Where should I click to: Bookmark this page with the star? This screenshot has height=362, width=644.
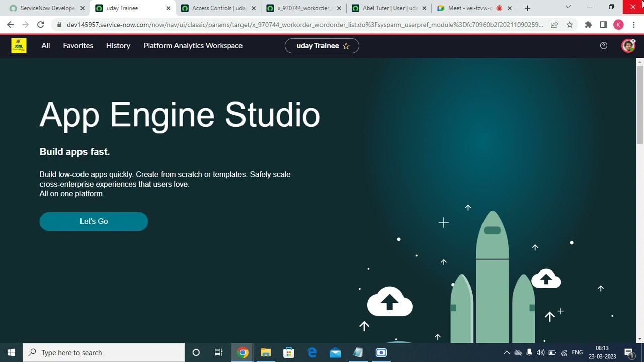pos(570,25)
